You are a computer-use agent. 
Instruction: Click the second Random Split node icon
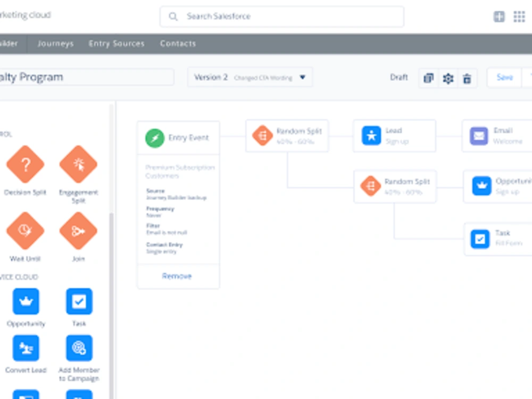(370, 186)
